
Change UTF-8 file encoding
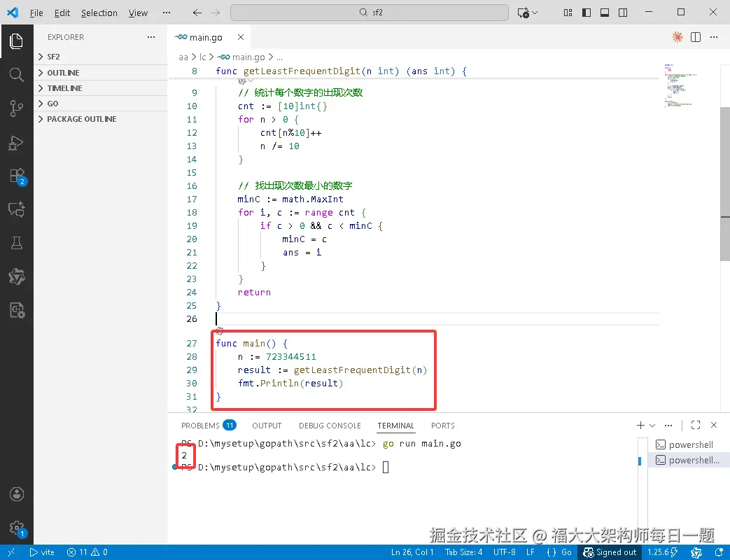504,552
